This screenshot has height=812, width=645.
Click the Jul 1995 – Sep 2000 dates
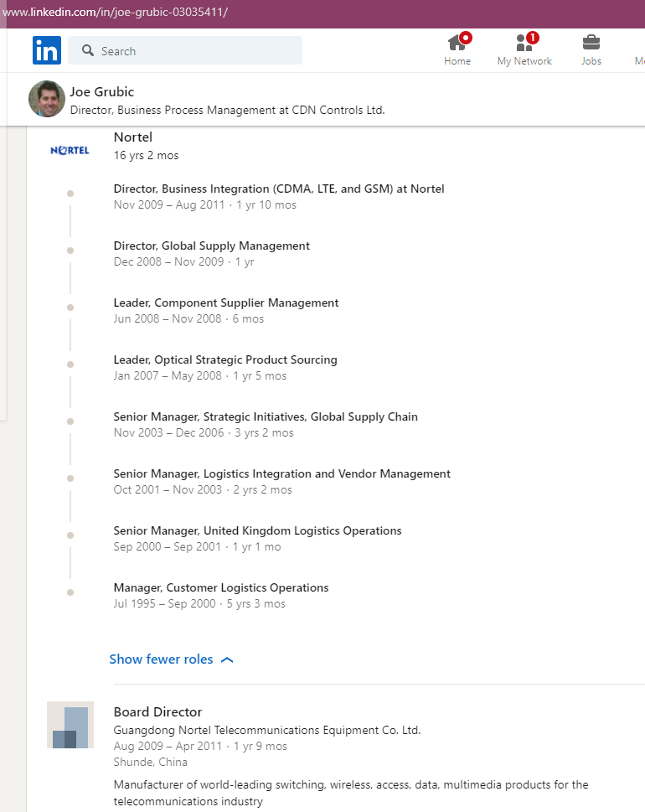(165, 604)
